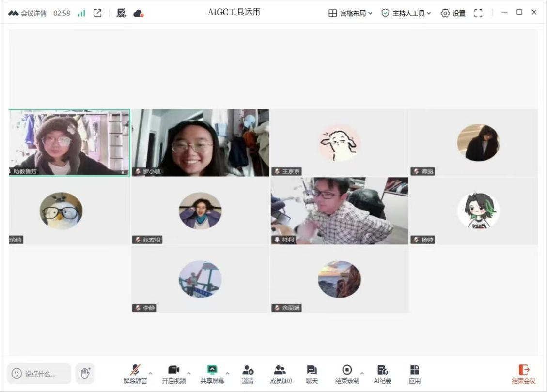Turn on camera with 开启视频
Screen dimensions: 547x392
pyautogui.click(x=173, y=374)
